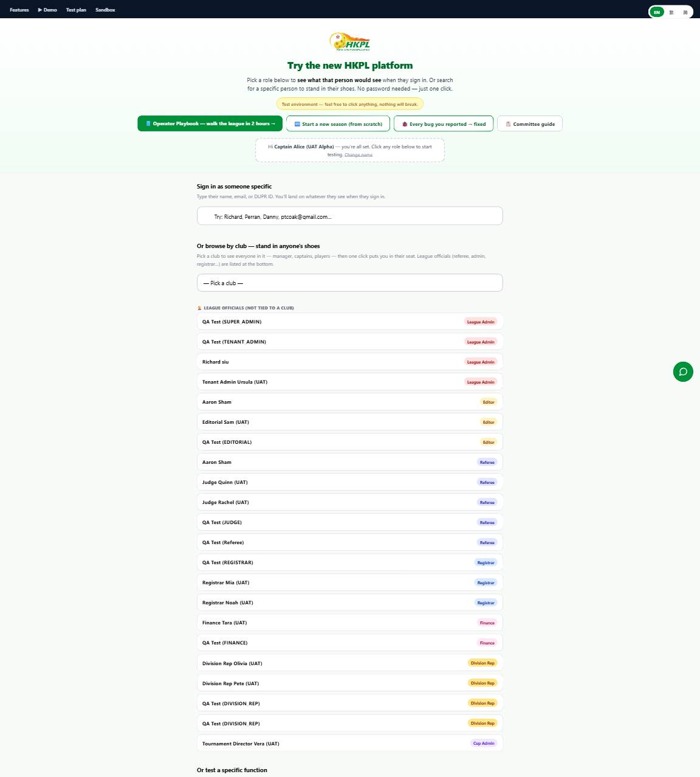Select Richard siu League Admin row
Screen dimensions: 700x777
click(350, 362)
